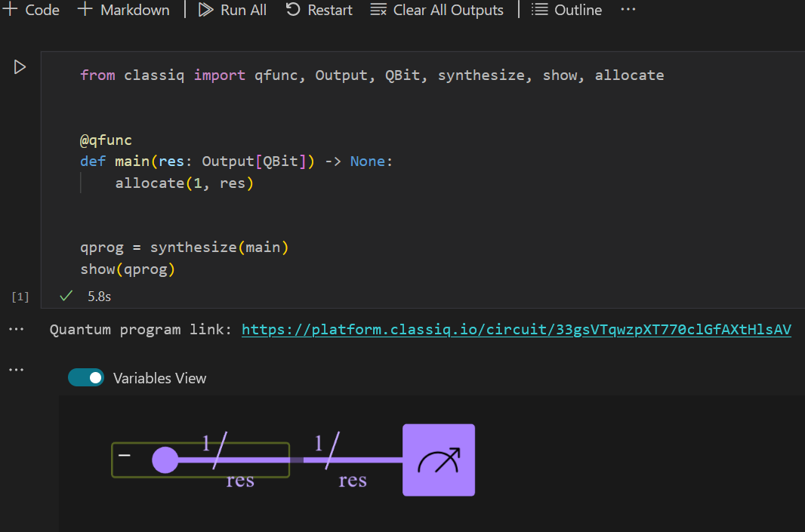Place cursor on the show(qprog) line
Screen dimensions: 805x532
click(x=128, y=269)
